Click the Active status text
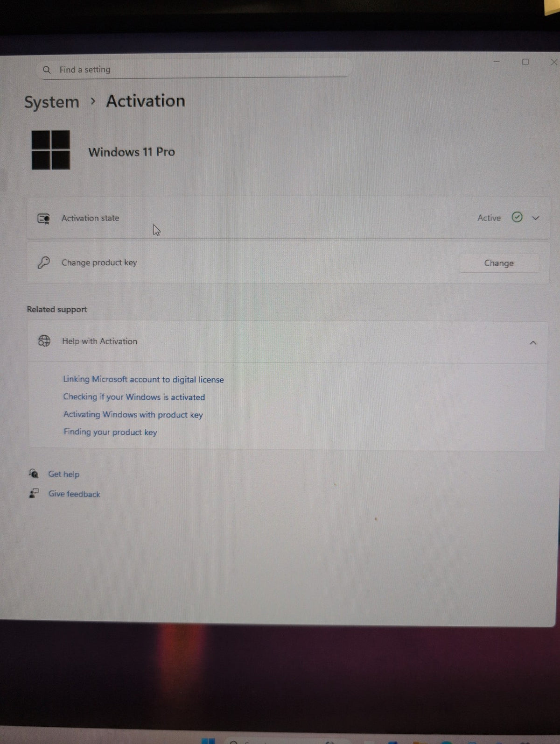 [x=489, y=218]
